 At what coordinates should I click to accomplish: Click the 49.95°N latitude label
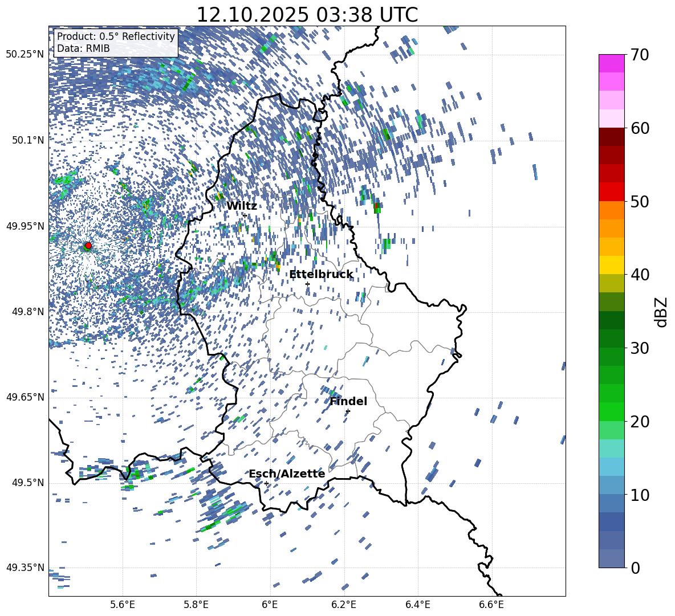(x=25, y=226)
